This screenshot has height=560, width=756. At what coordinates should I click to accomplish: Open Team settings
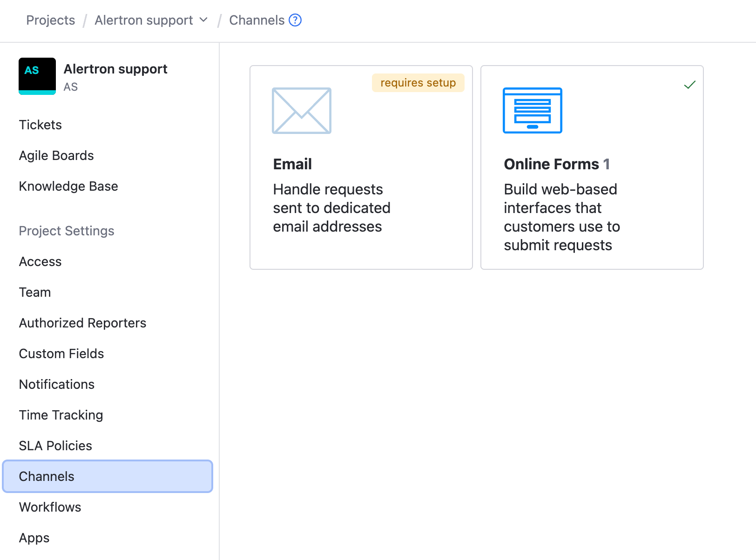tap(34, 292)
